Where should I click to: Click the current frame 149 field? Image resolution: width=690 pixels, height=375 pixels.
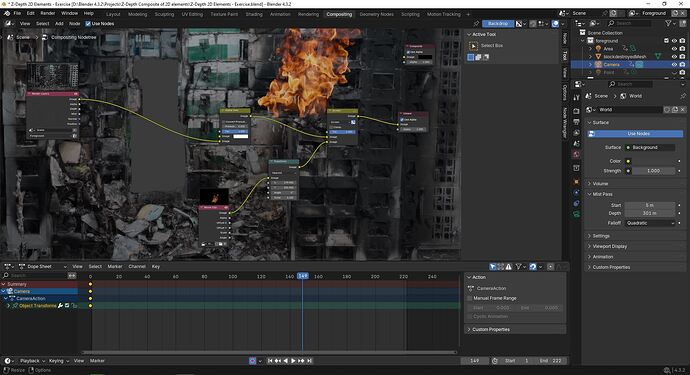tap(474, 360)
